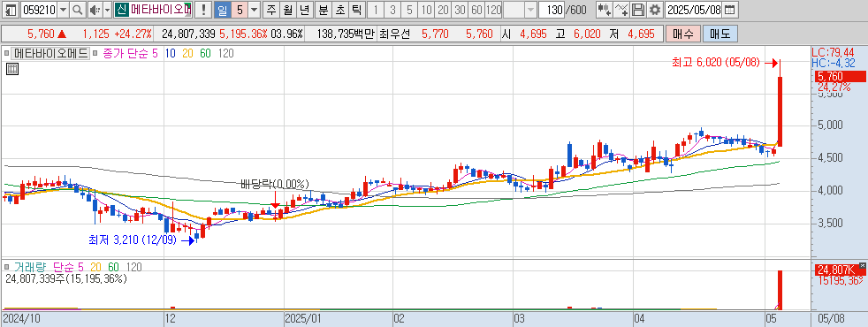Click the 매수 buy button
This screenshot has width=868, height=327.
coord(682,34)
